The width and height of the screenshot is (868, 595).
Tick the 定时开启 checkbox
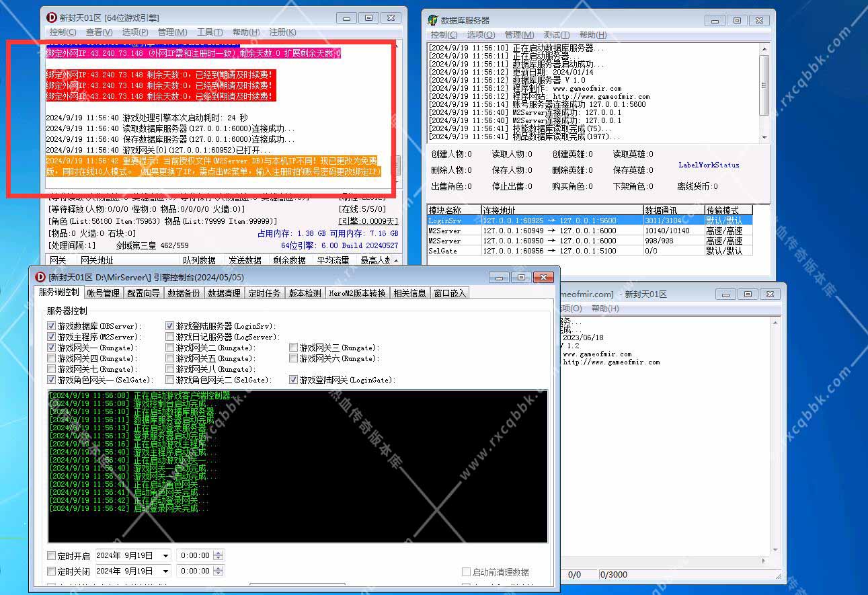[x=52, y=556]
